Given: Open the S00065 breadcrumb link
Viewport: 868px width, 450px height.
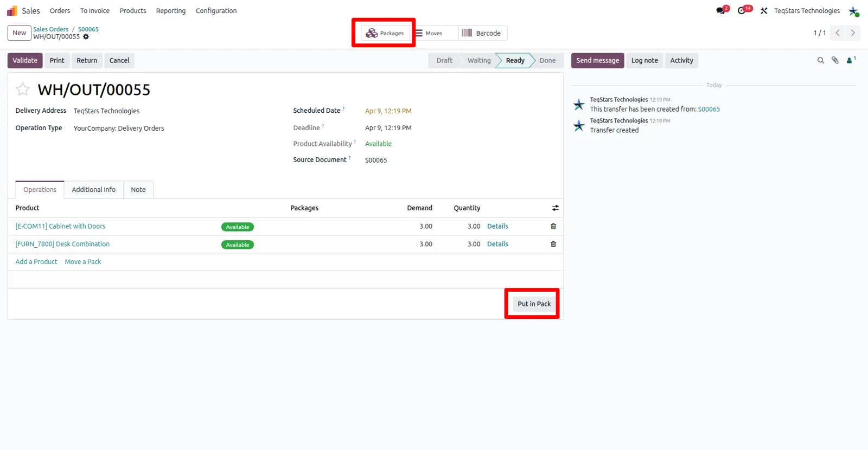Looking at the screenshot, I should pyautogui.click(x=88, y=29).
